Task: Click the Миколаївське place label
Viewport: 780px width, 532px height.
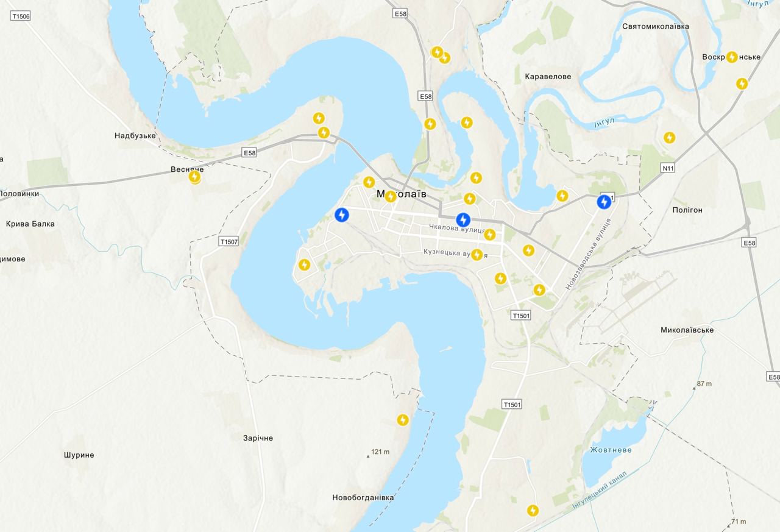Action: pos(687,330)
